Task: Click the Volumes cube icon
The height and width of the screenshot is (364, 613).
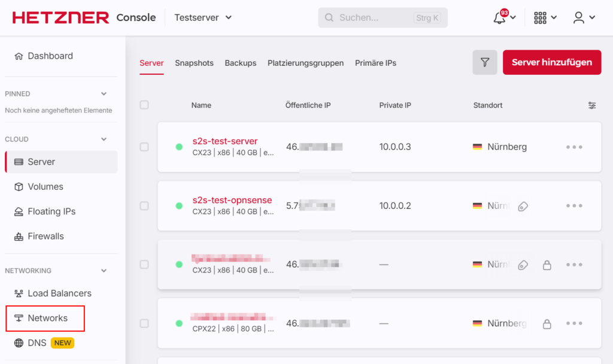Action: pos(19,187)
